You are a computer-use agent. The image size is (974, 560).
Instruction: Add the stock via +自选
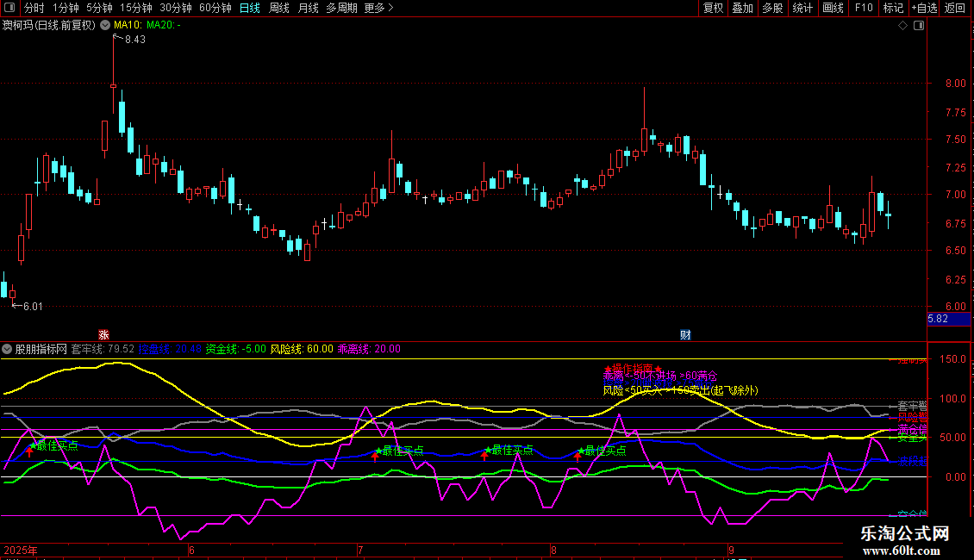(924, 8)
